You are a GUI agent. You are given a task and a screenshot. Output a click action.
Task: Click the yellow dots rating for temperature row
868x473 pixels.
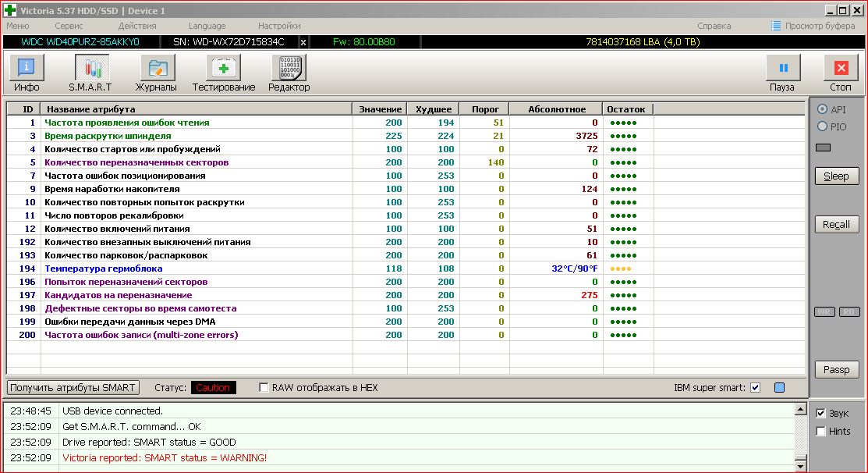tap(621, 269)
